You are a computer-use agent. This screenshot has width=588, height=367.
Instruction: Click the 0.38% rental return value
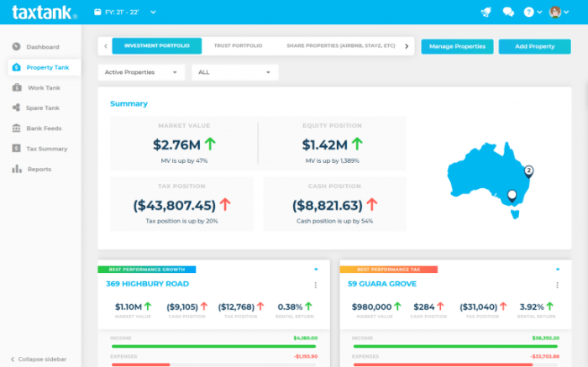[290, 307]
